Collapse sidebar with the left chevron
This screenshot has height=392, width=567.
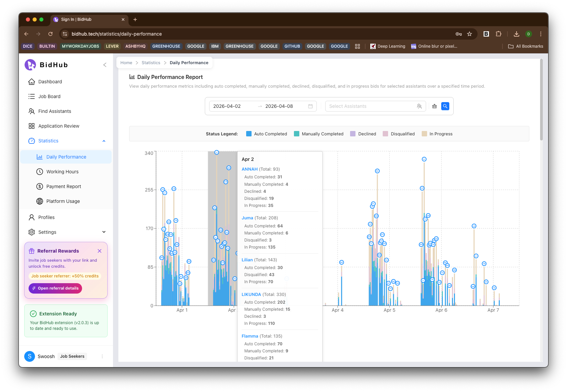(105, 65)
